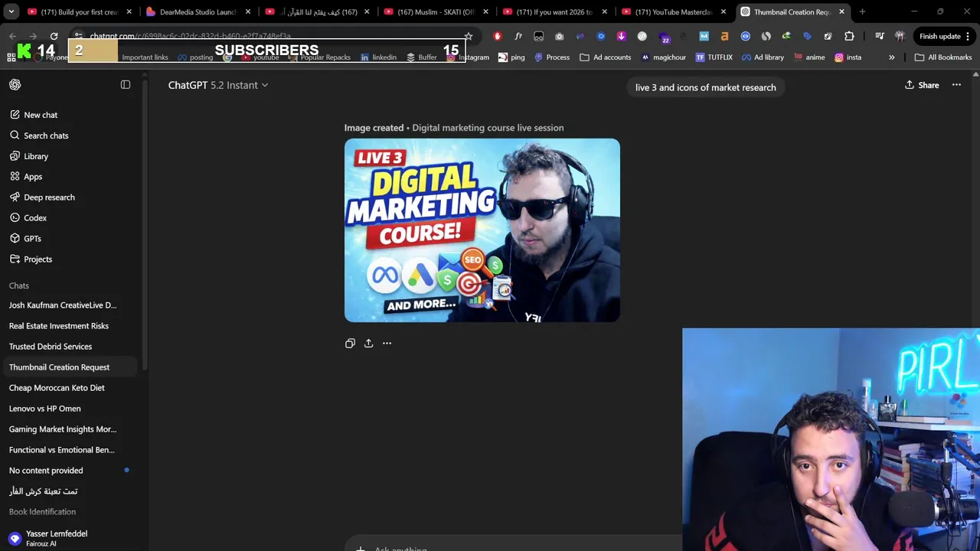Image resolution: width=980 pixels, height=551 pixels.
Task: Select the Thumbnail Creation Request chat
Action: pos(69,367)
